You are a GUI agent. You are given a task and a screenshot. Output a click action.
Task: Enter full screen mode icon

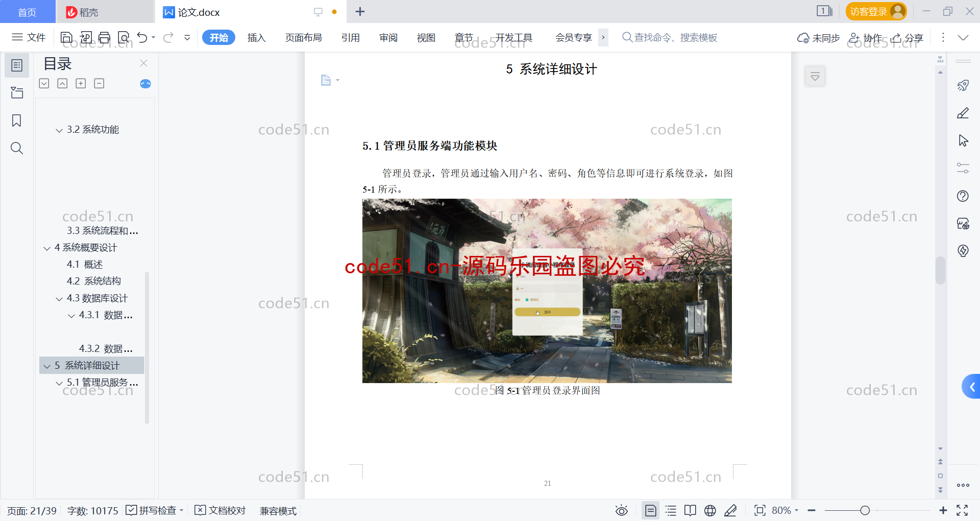(962, 510)
